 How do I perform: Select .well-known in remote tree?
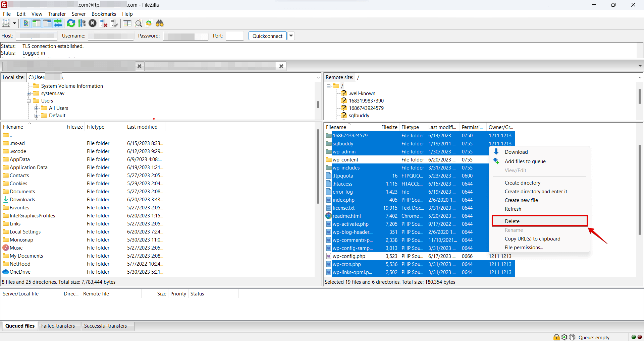[362, 93]
